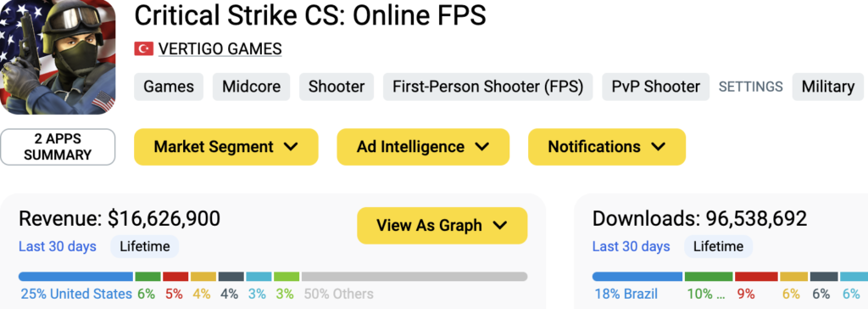Viewport: 868px width, 309px height.
Task: Select the Shooter tag
Action: coord(337,87)
